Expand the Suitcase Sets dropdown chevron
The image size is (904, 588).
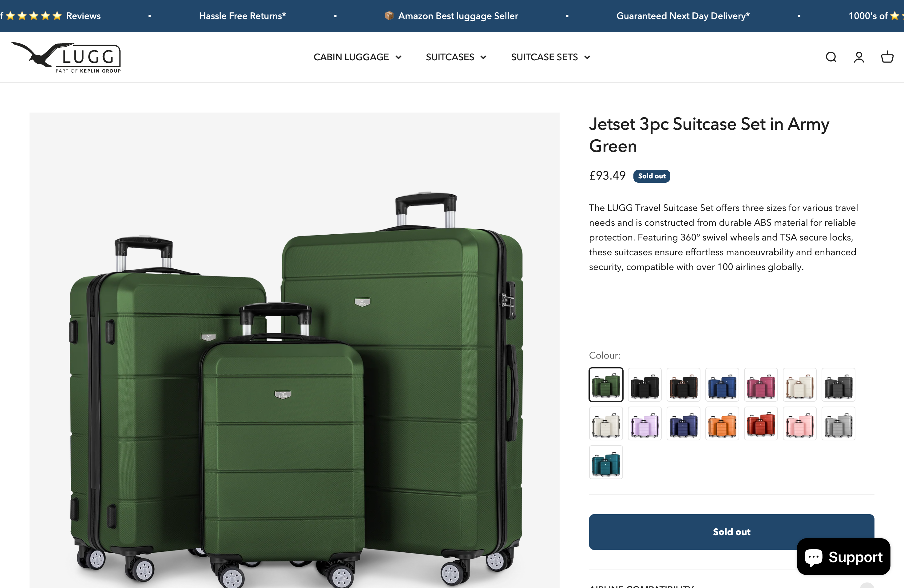click(587, 58)
